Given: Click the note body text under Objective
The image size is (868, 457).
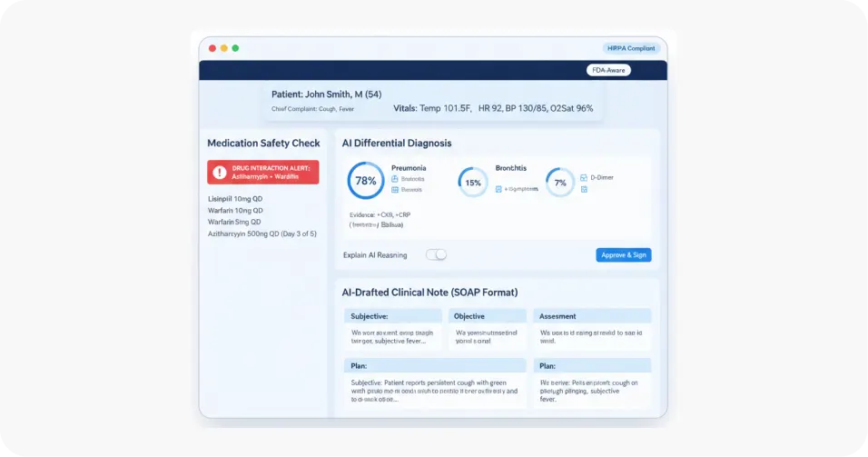Looking at the screenshot, I should [486, 337].
